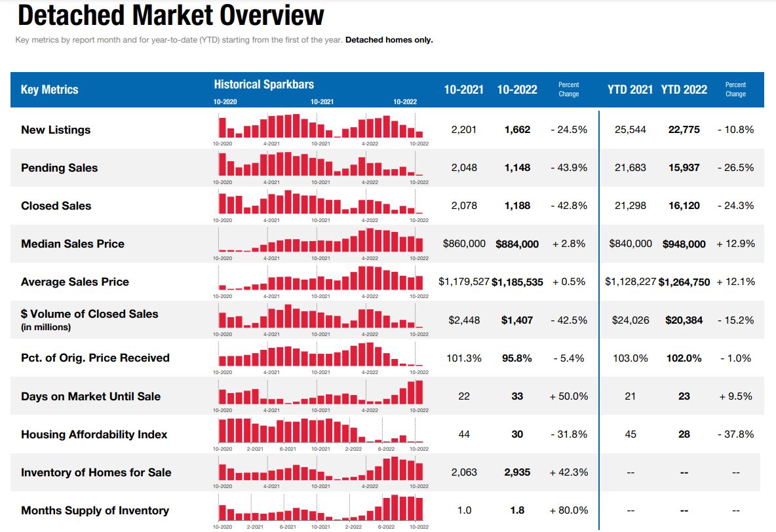776x532 pixels.
Task: Open the Median Sales Price sparkbar chart
Action: point(321,239)
